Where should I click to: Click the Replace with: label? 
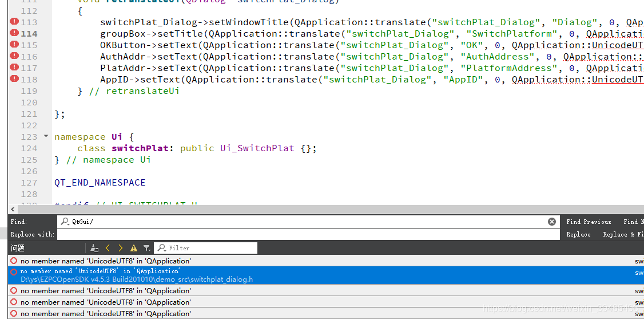[x=32, y=234]
